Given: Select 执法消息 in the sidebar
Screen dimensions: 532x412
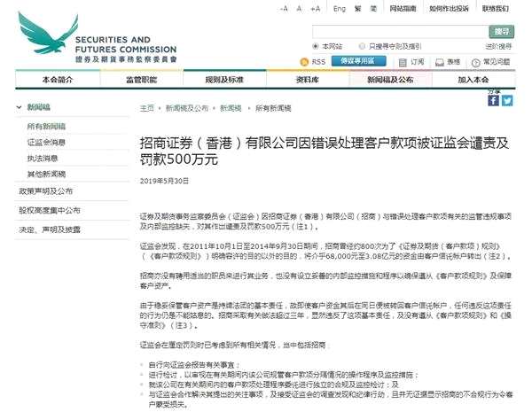Looking at the screenshot, I should coord(43,159).
